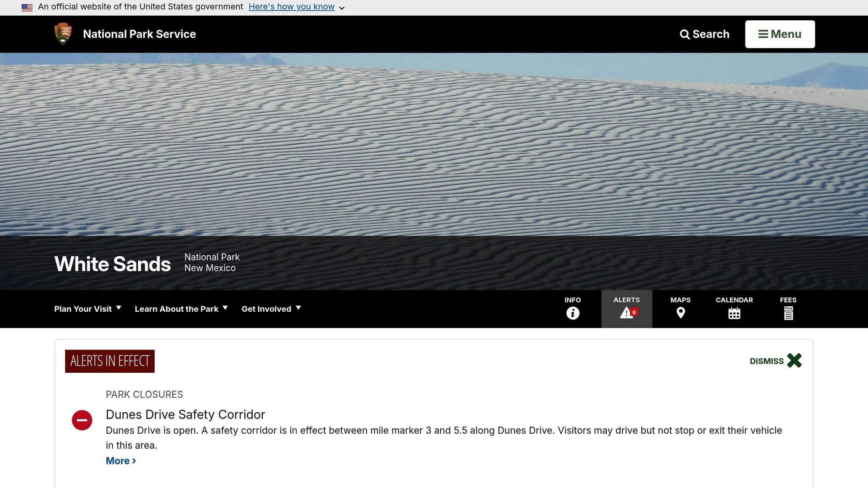The image size is (868, 488).
Task: Click the red park closure icon
Action: tap(82, 420)
